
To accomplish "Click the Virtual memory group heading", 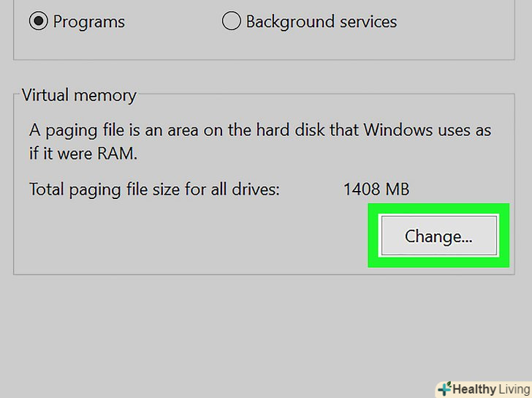I will (79, 95).
